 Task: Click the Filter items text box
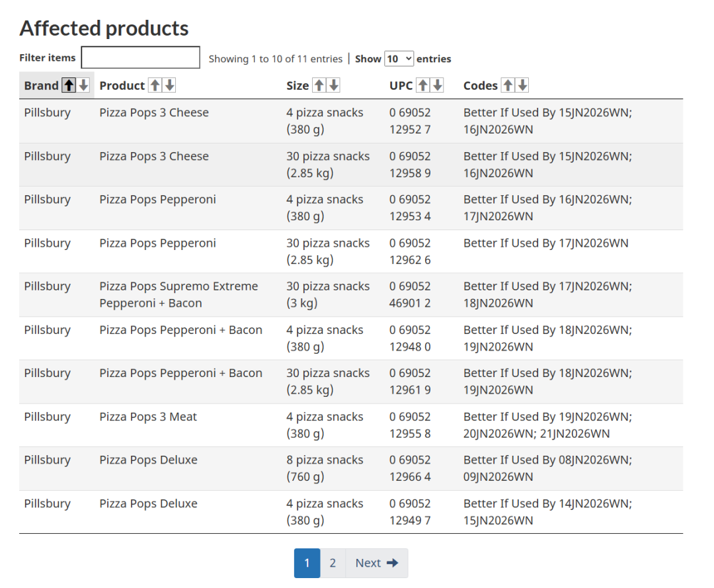pyautogui.click(x=140, y=58)
